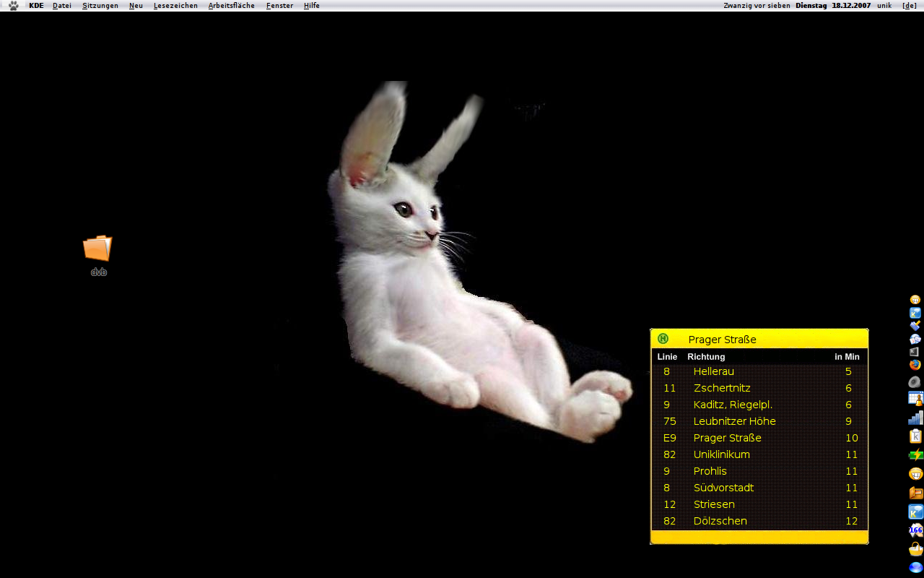Select the 'Zschertnitz' departure row

759,388
